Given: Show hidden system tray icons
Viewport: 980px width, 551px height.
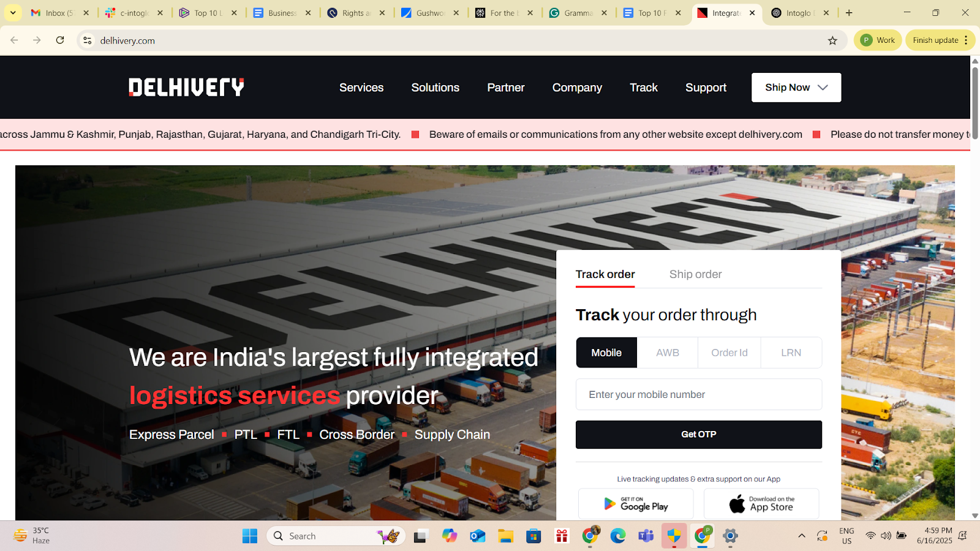Looking at the screenshot, I should (x=802, y=536).
